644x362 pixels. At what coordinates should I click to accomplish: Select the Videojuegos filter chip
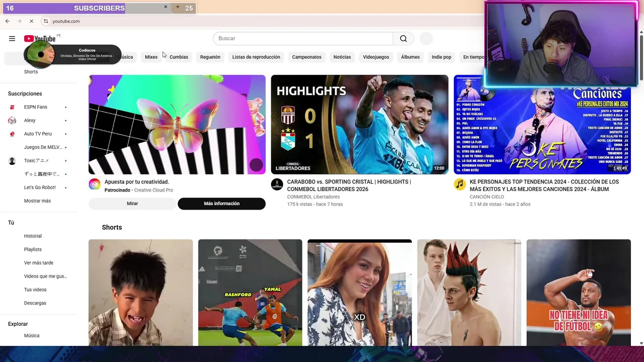coord(376,57)
